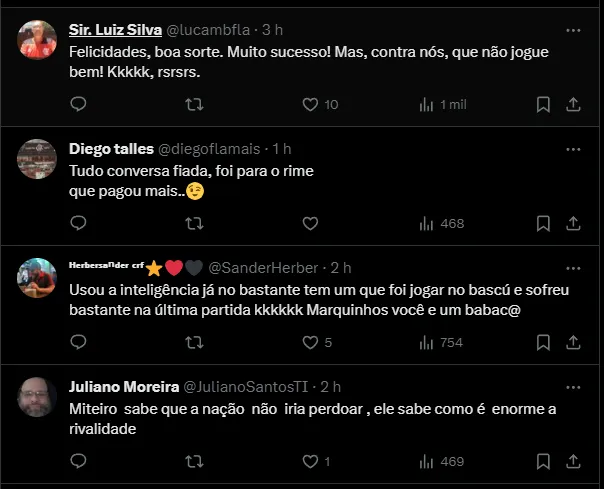This screenshot has width=604, height=489.
Task: Open more options on Luiz Silva's tweet
Action: pyautogui.click(x=573, y=29)
